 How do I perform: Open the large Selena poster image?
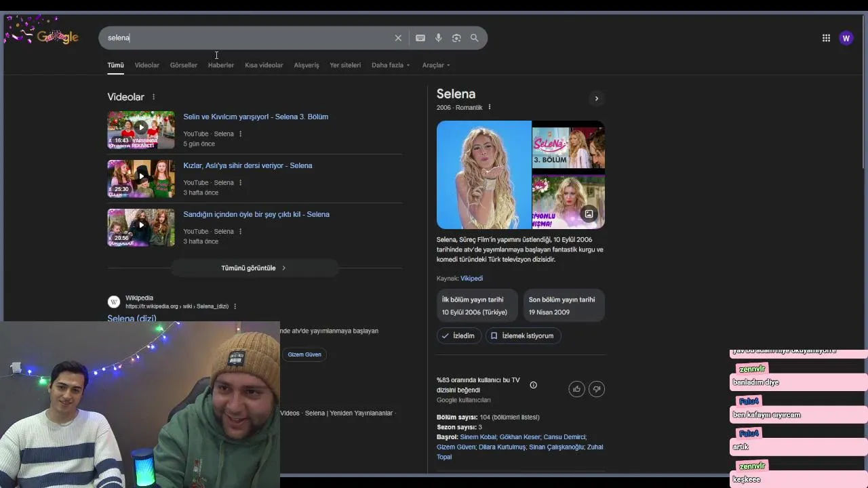click(484, 175)
